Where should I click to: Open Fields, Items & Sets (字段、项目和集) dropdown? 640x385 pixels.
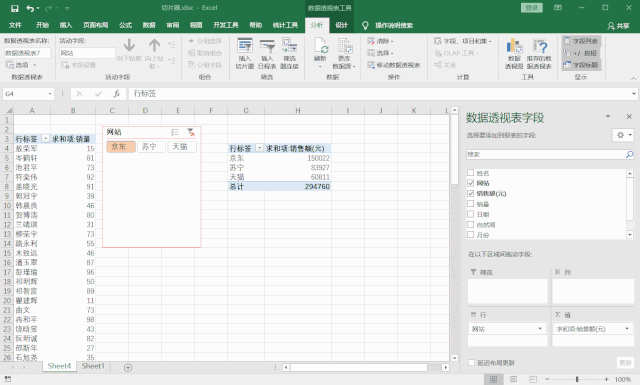pos(463,41)
